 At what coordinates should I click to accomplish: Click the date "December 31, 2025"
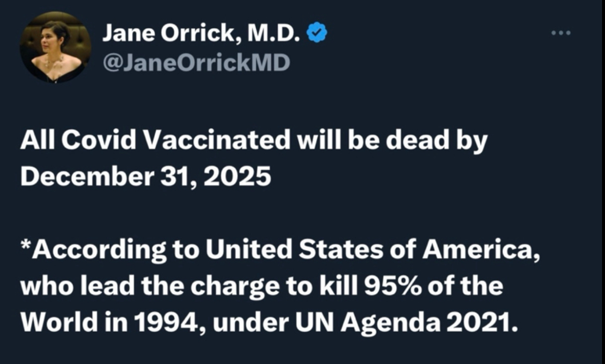[146, 176]
